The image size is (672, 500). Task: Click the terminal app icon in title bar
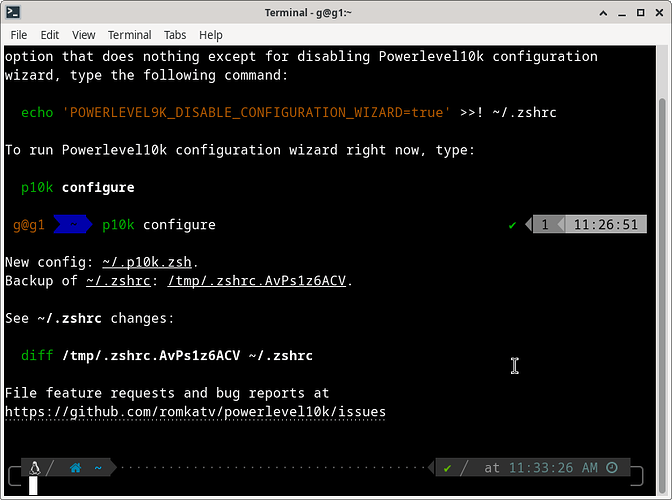[13, 12]
